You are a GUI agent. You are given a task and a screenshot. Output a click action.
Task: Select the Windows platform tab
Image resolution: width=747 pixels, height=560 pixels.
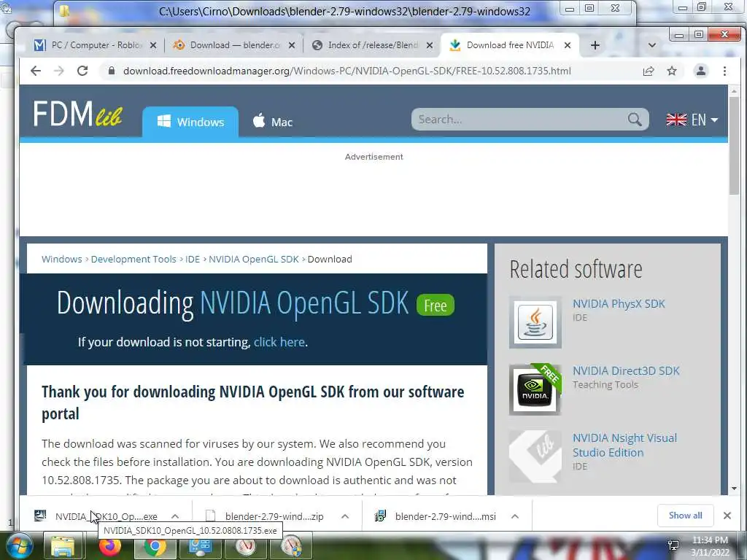click(190, 122)
